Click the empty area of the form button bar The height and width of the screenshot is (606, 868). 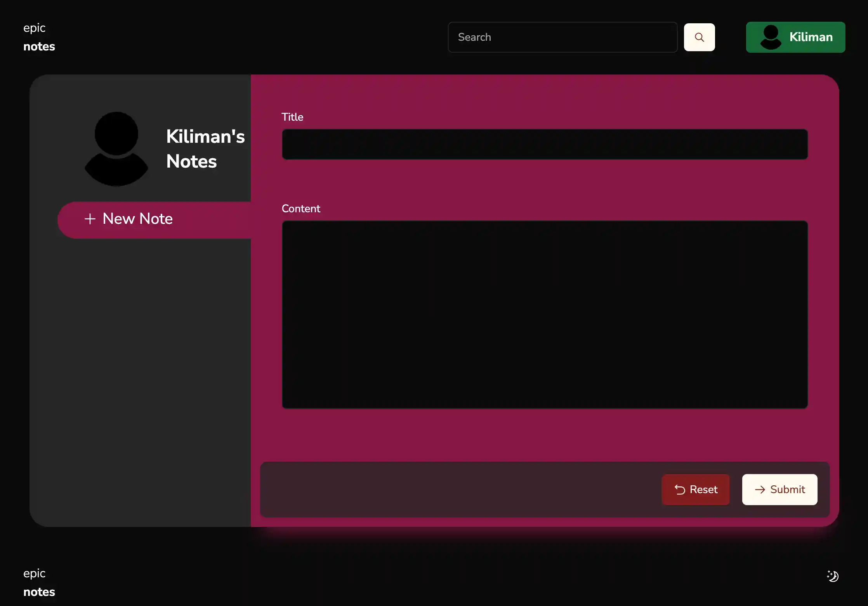(x=458, y=490)
